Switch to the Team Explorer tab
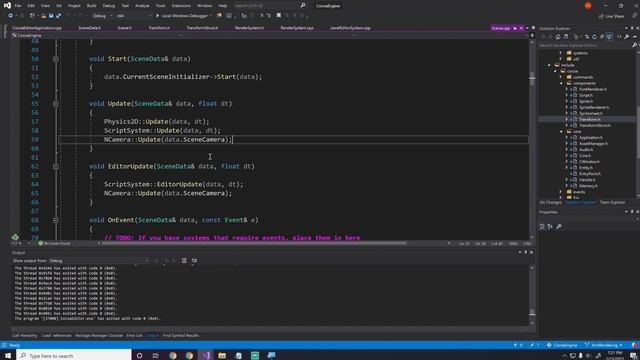Image resolution: width=640 pixels, height=360 pixels. coord(612,202)
